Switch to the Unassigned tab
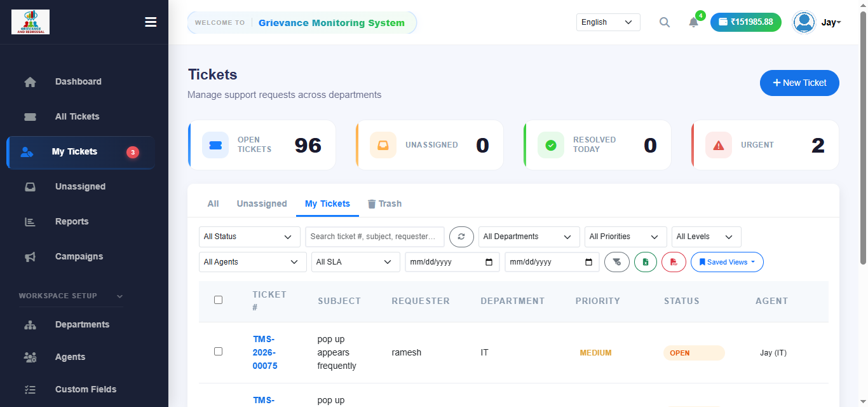 click(x=262, y=203)
